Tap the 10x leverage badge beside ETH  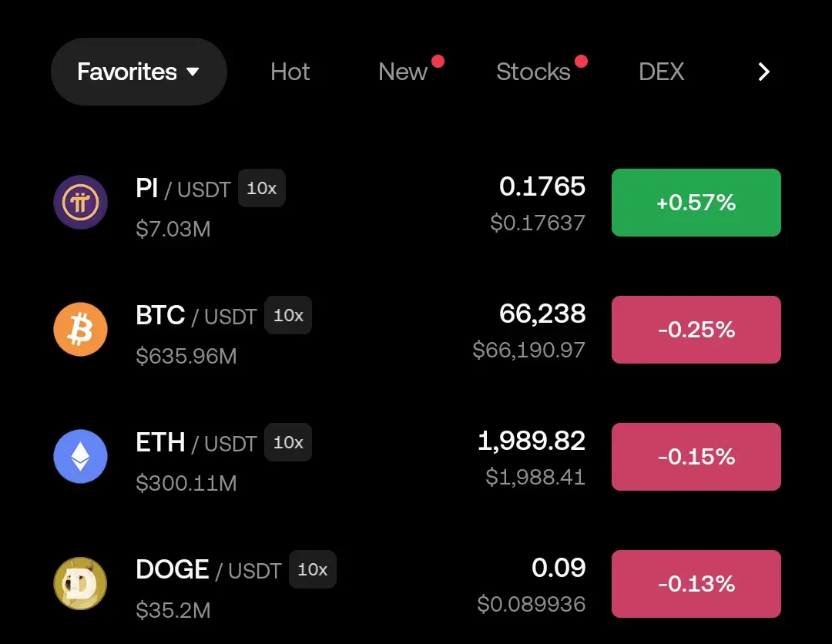coord(288,443)
